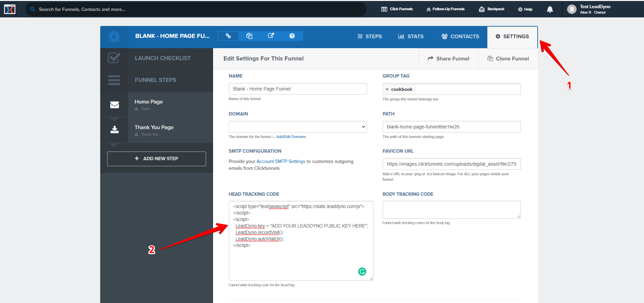This screenshot has width=644, height=303.
Task: Click the Group Tag input field
Action: pos(452,89)
